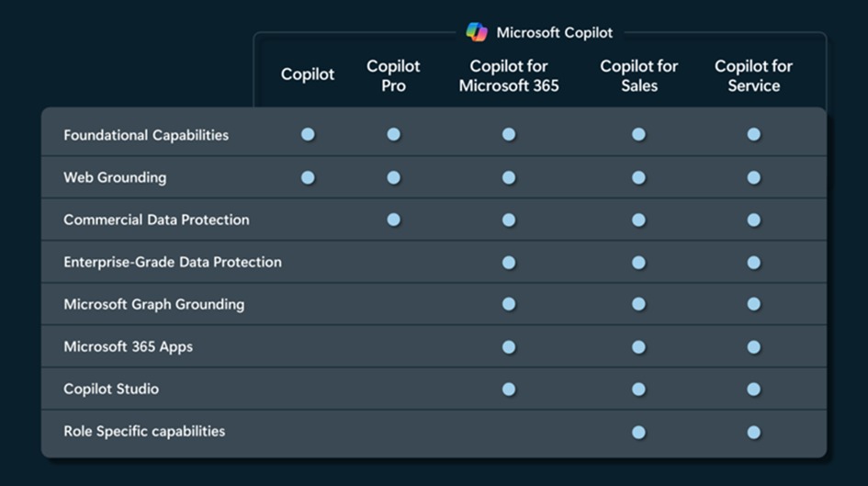
Task: Click the Web Grounding row label
Action: pyautogui.click(x=115, y=177)
